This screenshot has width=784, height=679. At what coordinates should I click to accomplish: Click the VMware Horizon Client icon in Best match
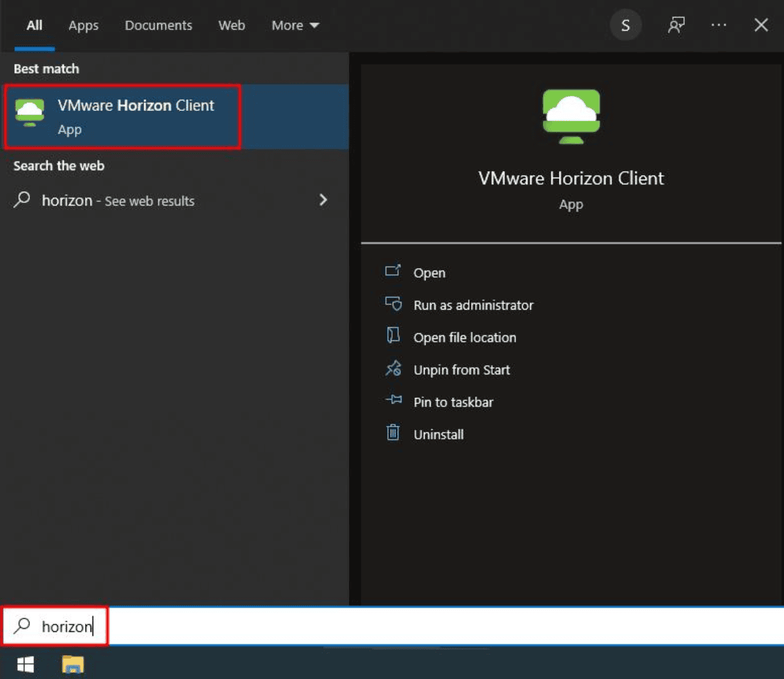click(30, 113)
